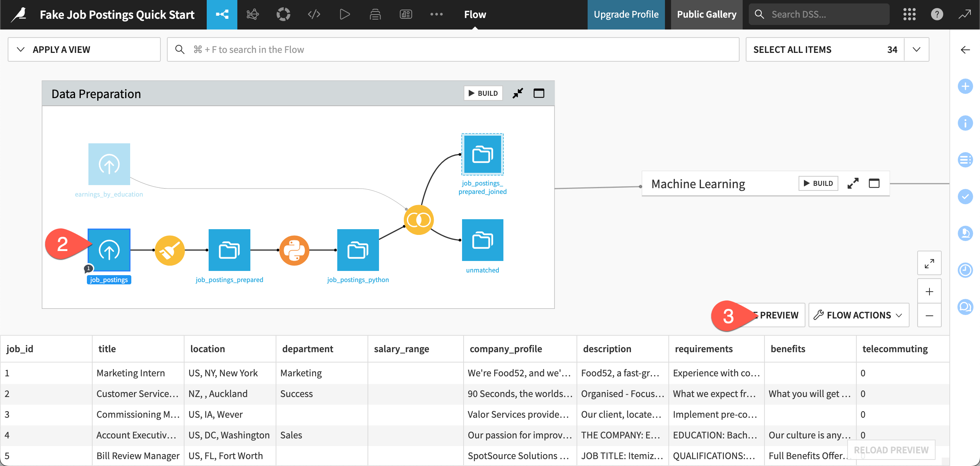Click the Dataiku bird logo
980x466 pixels.
(19, 14)
